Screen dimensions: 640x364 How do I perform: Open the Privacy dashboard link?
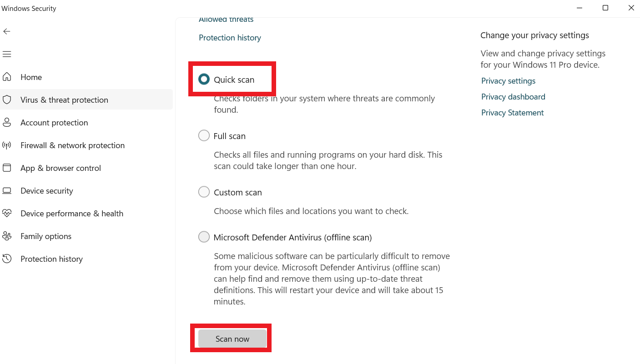513,97
